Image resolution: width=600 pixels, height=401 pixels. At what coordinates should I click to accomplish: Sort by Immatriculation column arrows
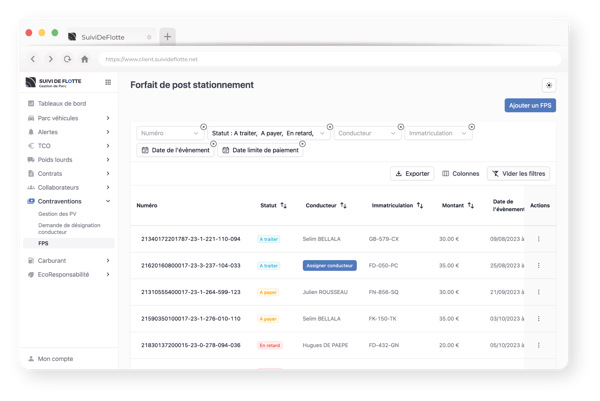pos(420,206)
